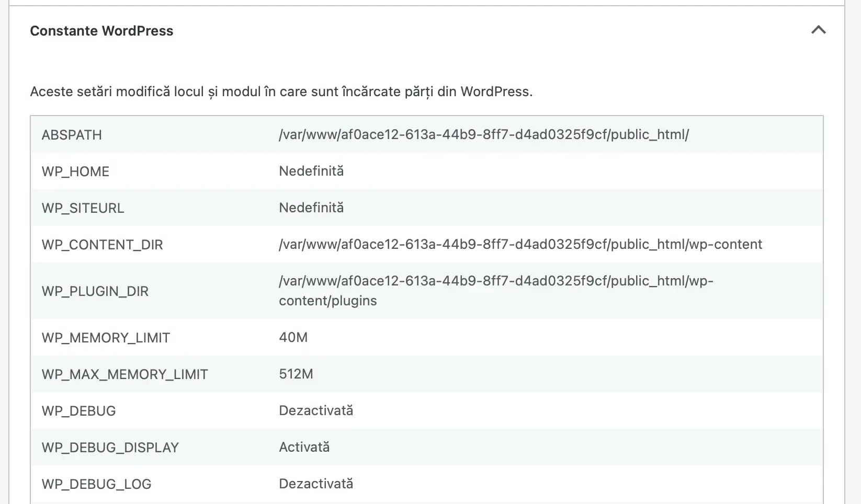
Task: Select the ABSPATH constant name
Action: [72, 135]
